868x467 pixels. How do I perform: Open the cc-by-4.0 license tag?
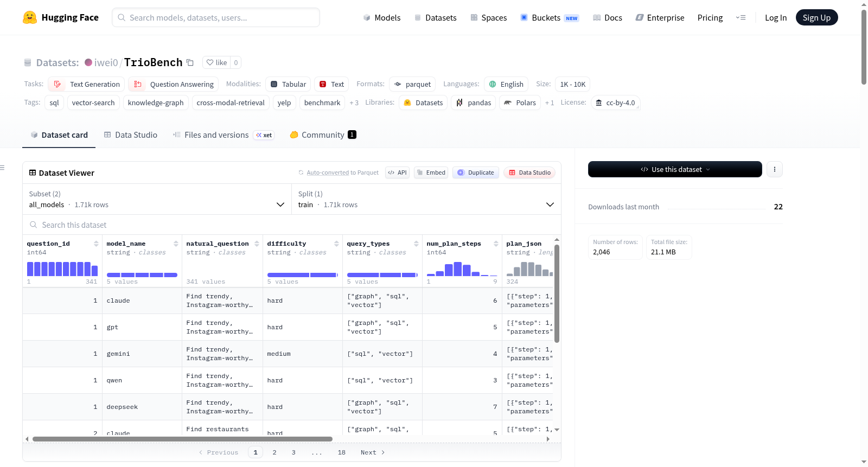(x=615, y=103)
